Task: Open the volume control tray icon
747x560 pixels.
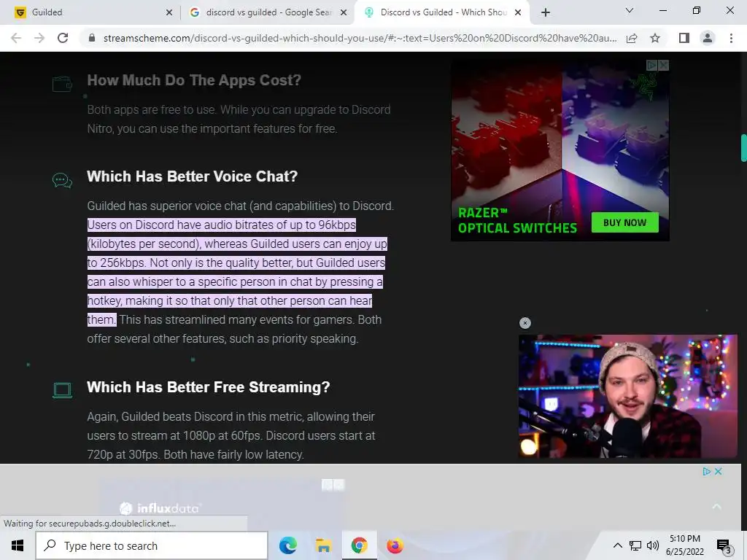Action: [653, 545]
